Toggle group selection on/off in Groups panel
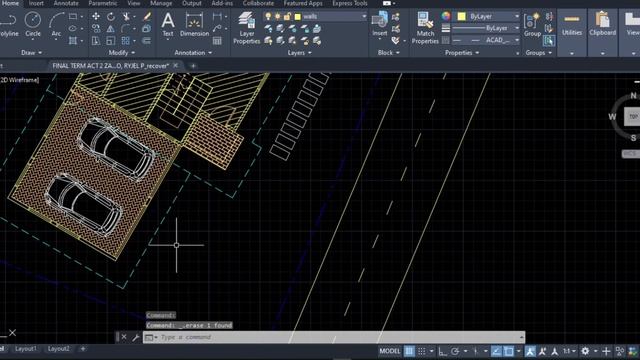The width and height of the screenshot is (640, 360). click(549, 40)
